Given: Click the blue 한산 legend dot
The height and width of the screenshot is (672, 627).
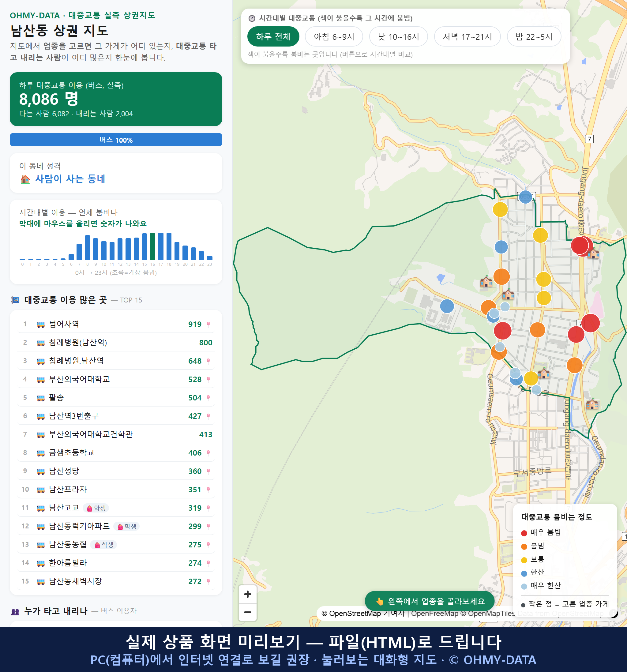Looking at the screenshot, I should pyautogui.click(x=524, y=573).
